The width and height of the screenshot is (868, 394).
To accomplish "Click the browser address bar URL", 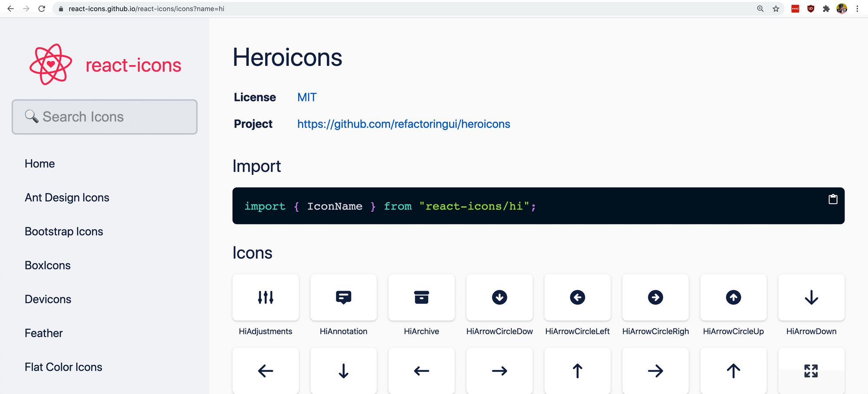I will tap(146, 9).
